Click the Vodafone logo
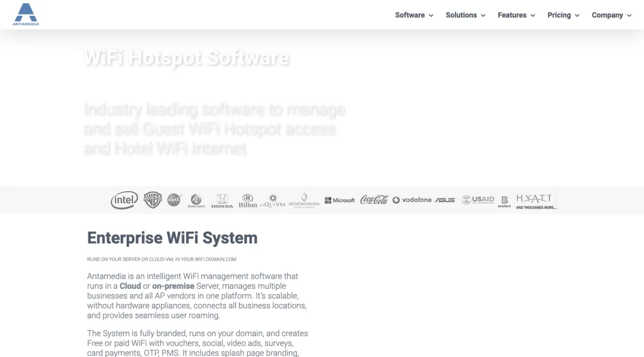This screenshot has width=644, height=357. coord(412,200)
